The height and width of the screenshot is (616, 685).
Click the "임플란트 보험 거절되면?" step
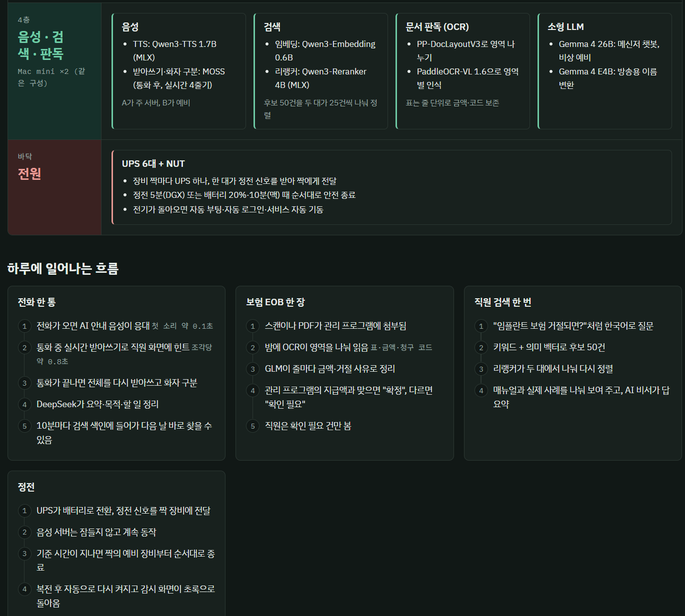pos(573,326)
